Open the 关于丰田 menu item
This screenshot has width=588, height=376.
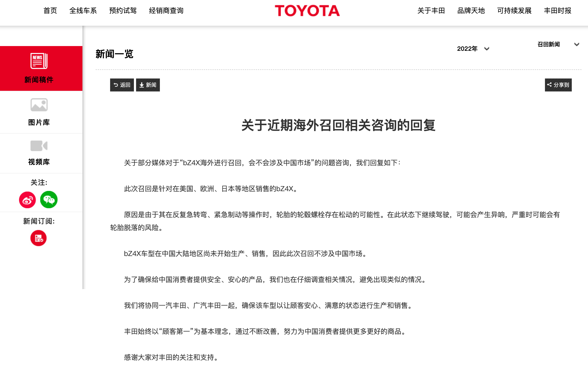click(x=431, y=11)
